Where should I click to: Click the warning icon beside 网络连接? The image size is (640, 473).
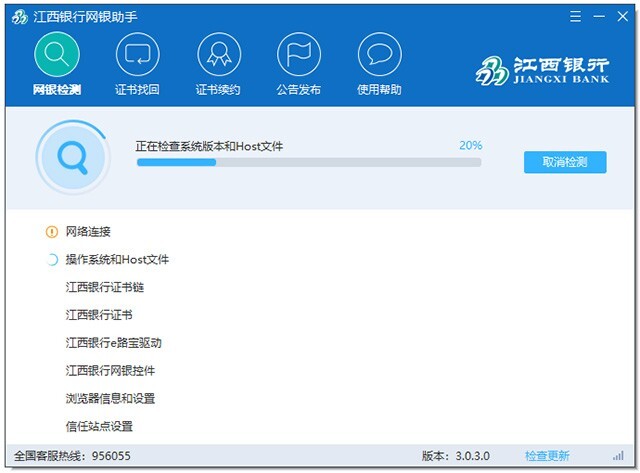pos(52,232)
